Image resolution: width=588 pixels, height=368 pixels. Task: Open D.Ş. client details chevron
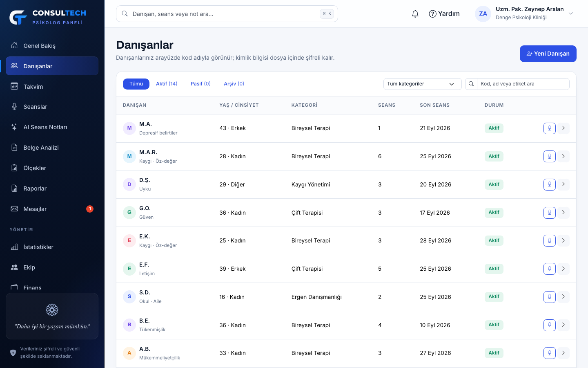[x=563, y=184]
